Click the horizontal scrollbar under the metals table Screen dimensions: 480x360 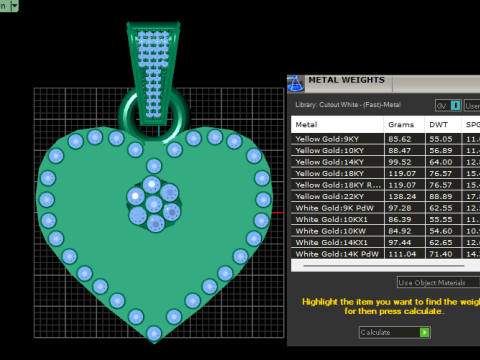[x=383, y=266]
